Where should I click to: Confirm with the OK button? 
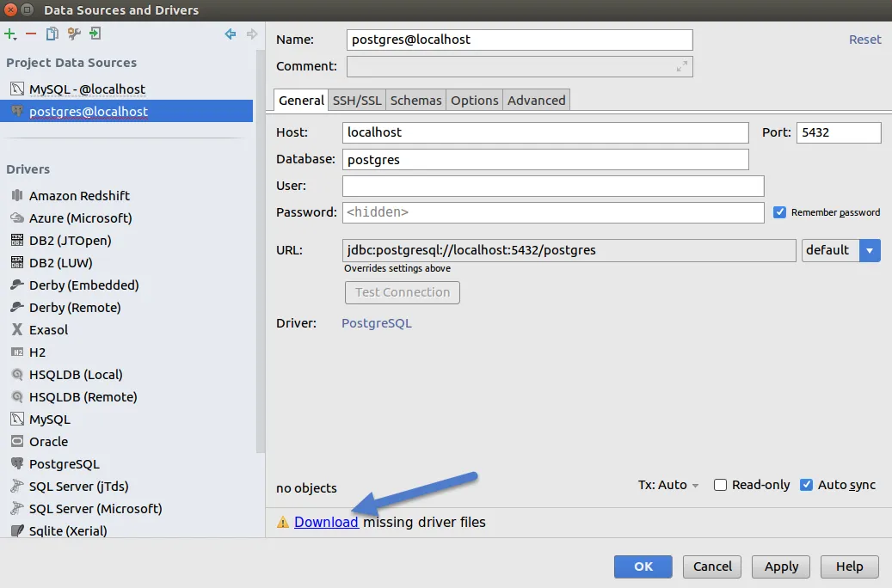coord(643,567)
